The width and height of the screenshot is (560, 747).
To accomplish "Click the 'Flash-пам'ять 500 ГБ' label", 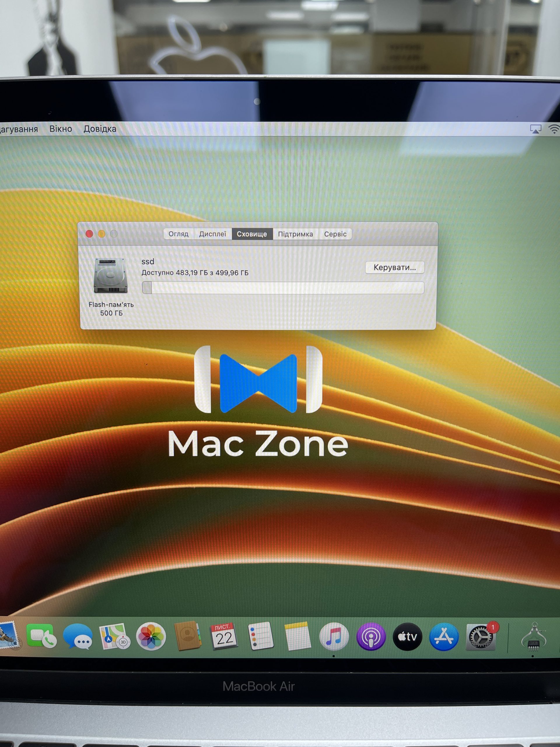I will pyautogui.click(x=111, y=309).
